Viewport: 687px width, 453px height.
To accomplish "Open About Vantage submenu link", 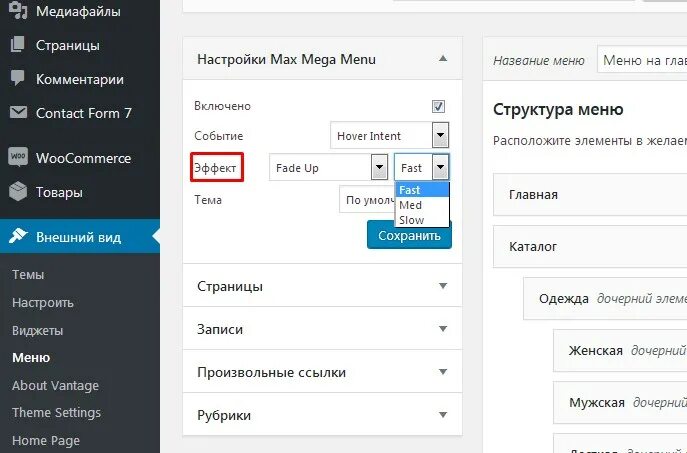I will [x=55, y=386].
